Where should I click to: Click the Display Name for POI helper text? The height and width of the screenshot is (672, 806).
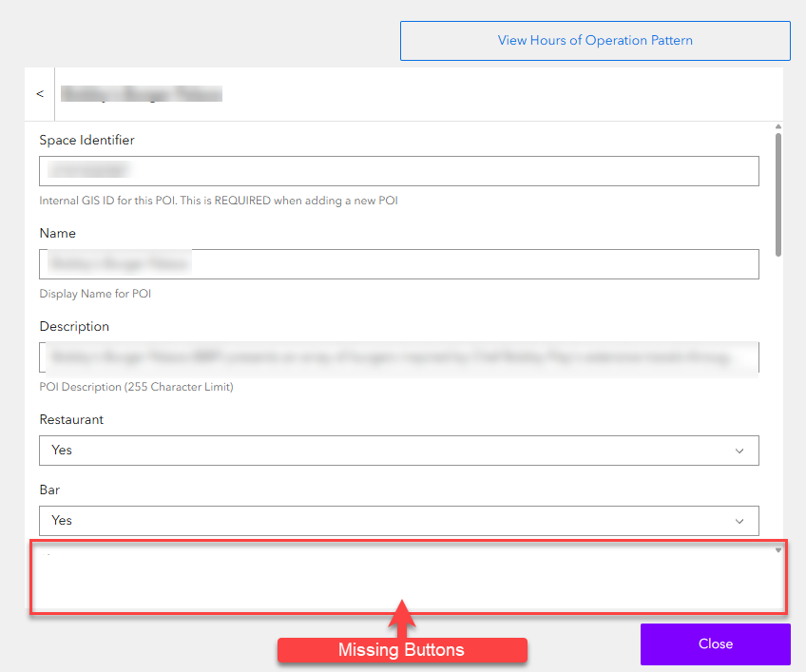pyautogui.click(x=95, y=294)
